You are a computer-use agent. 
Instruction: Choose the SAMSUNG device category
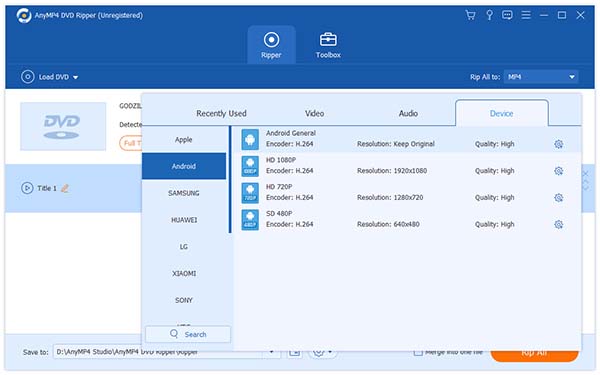click(184, 193)
